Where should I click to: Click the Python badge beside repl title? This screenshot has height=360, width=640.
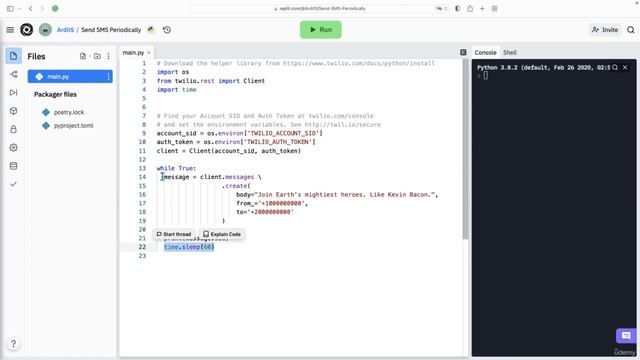click(x=151, y=30)
